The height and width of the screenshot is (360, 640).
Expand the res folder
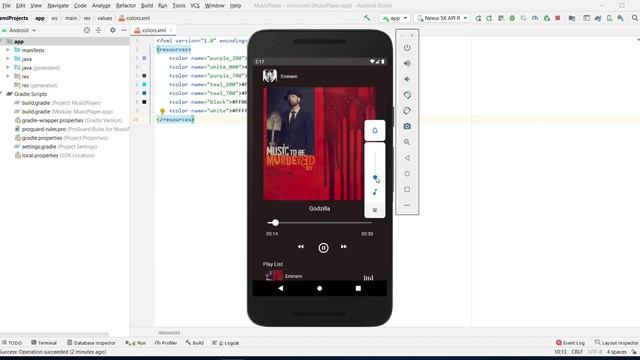pyautogui.click(x=8, y=76)
